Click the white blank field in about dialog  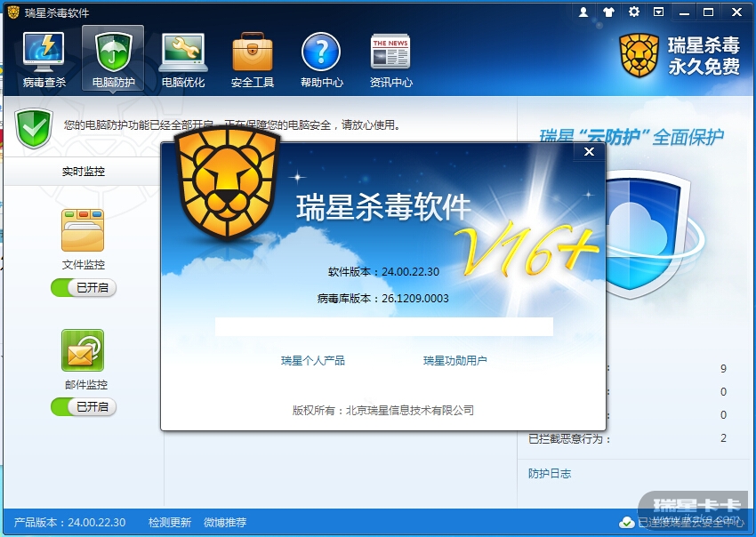pos(384,326)
